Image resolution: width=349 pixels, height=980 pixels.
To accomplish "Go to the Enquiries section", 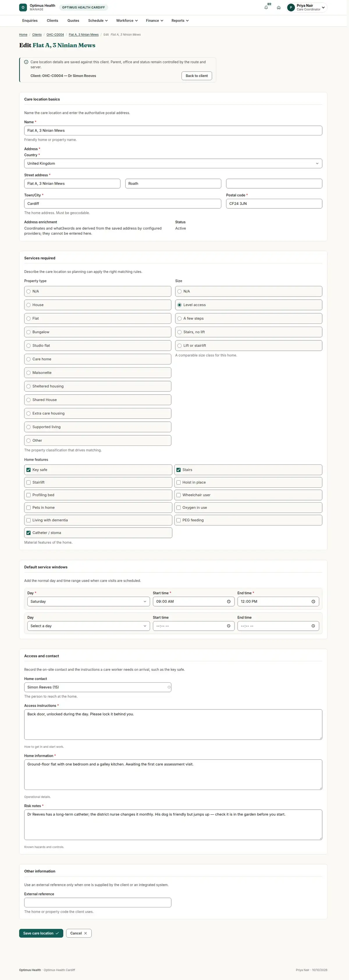I will (30, 21).
